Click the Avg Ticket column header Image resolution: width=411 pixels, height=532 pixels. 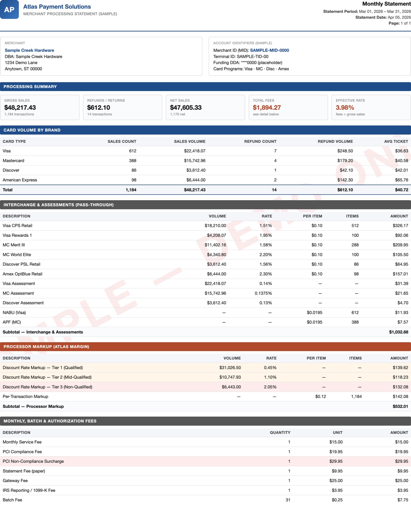pyautogui.click(x=396, y=141)
